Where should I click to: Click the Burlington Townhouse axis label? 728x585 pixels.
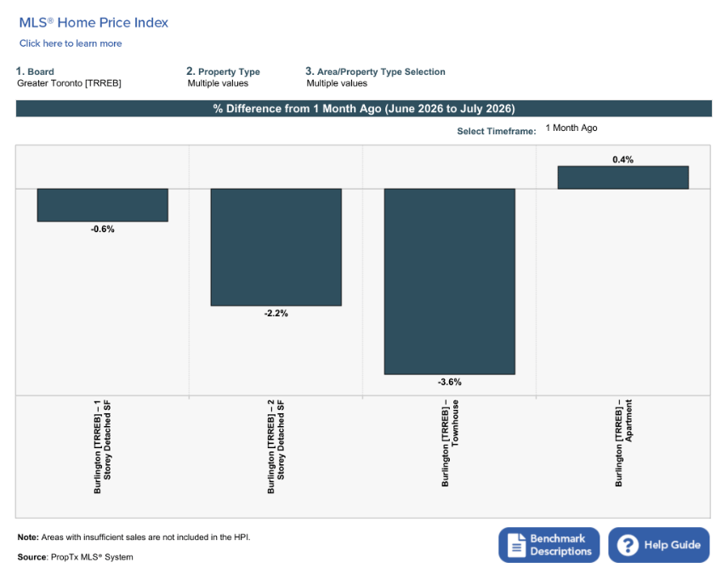(x=449, y=443)
